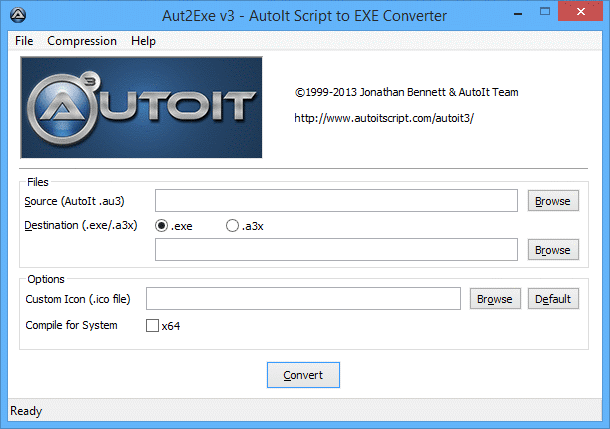The width and height of the screenshot is (610, 429).
Task: Browse for a custom icon file
Action: point(495,299)
